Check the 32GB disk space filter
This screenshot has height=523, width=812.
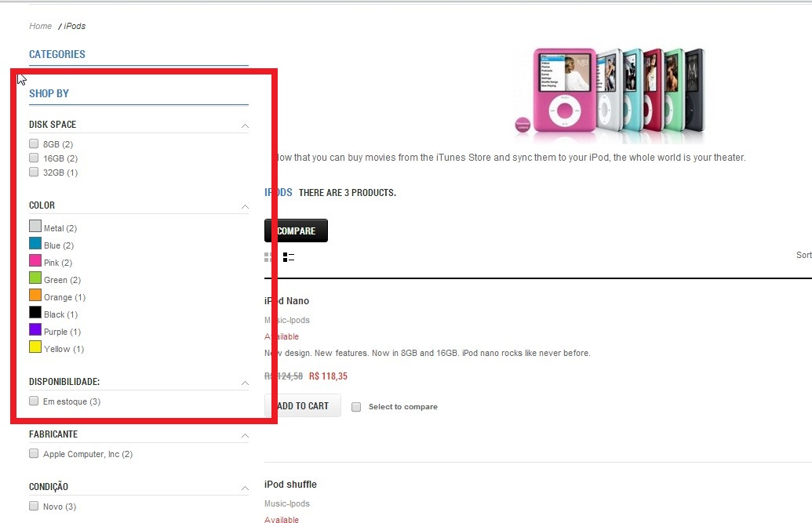[x=34, y=172]
